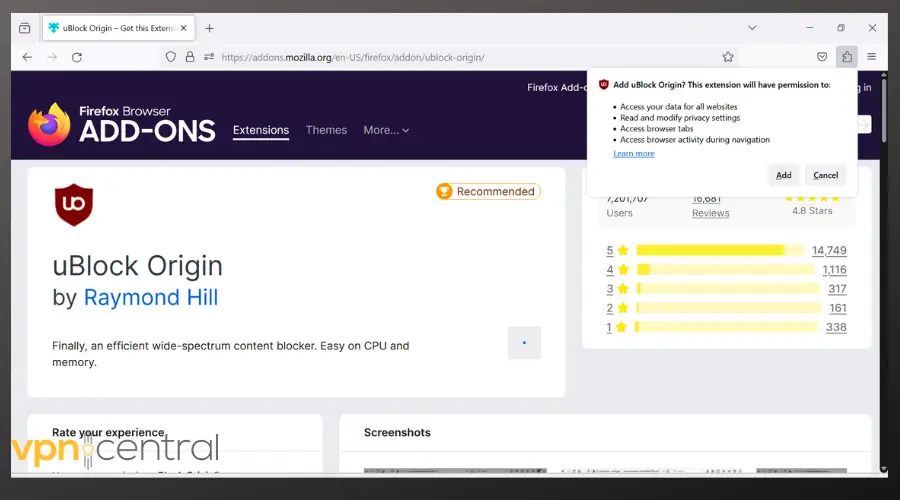Open the 161 two-star reviews count
Screen dimensions: 900x500
click(x=837, y=308)
